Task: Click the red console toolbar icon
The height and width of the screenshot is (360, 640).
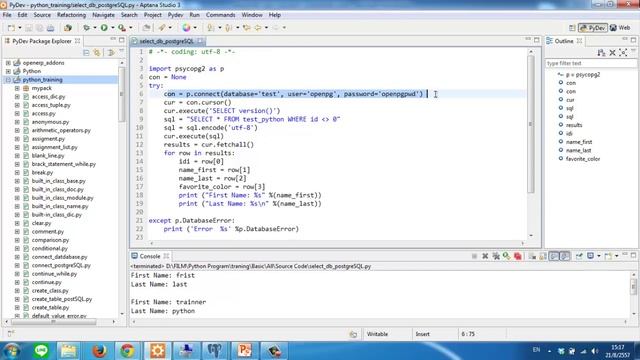Action: pyautogui.click(x=518, y=256)
